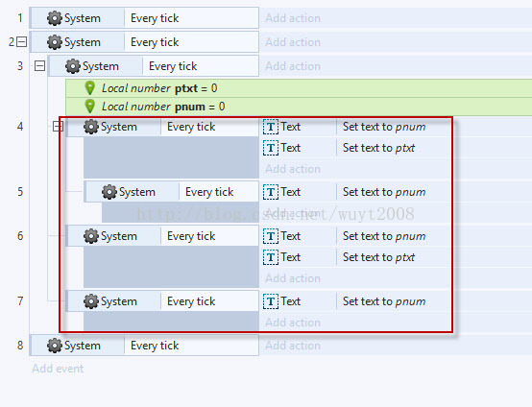Viewport: 532px width, 407px height.
Task: Select Set text to ptxt action in event 6
Action: pyautogui.click(x=378, y=257)
